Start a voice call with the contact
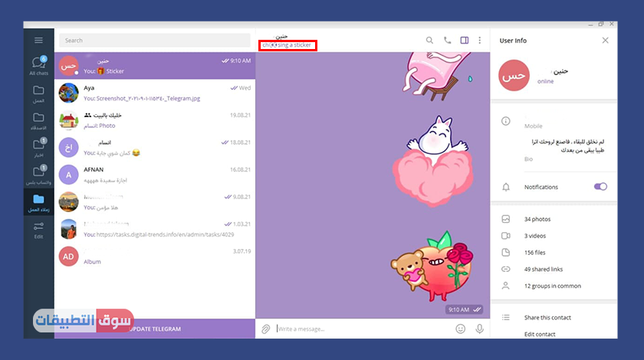This screenshot has height=360, width=644. [447, 41]
